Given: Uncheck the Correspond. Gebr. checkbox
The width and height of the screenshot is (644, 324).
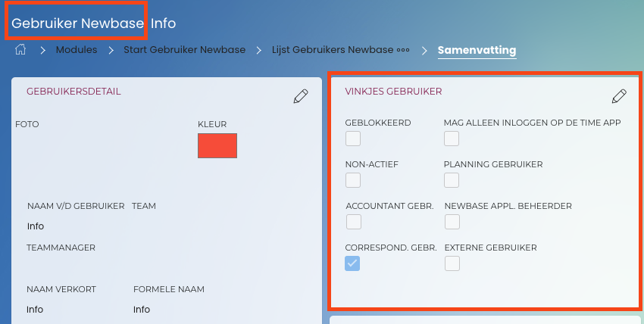Looking at the screenshot, I should click(x=353, y=263).
